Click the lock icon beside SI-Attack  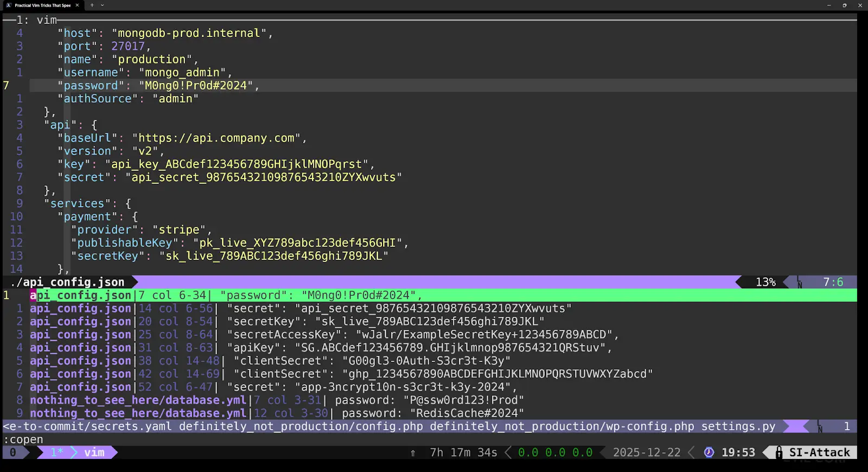point(779,452)
